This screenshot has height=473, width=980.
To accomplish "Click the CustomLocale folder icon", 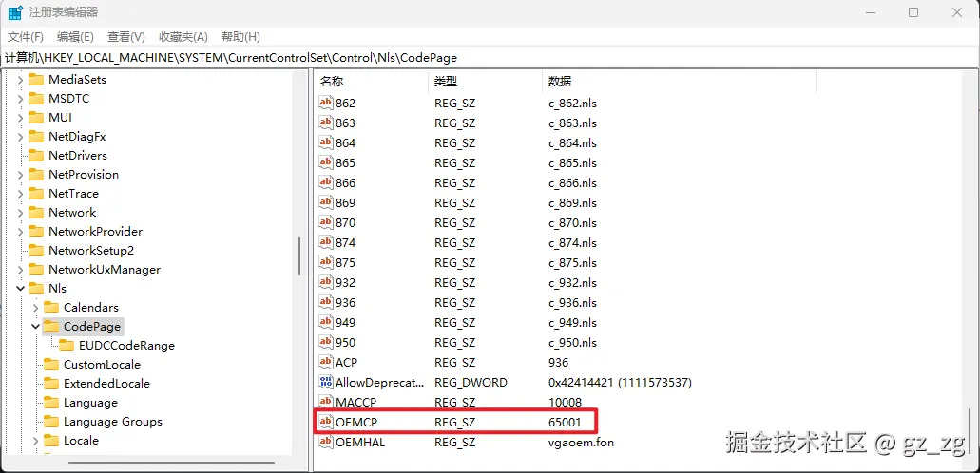I will pyautogui.click(x=51, y=365).
